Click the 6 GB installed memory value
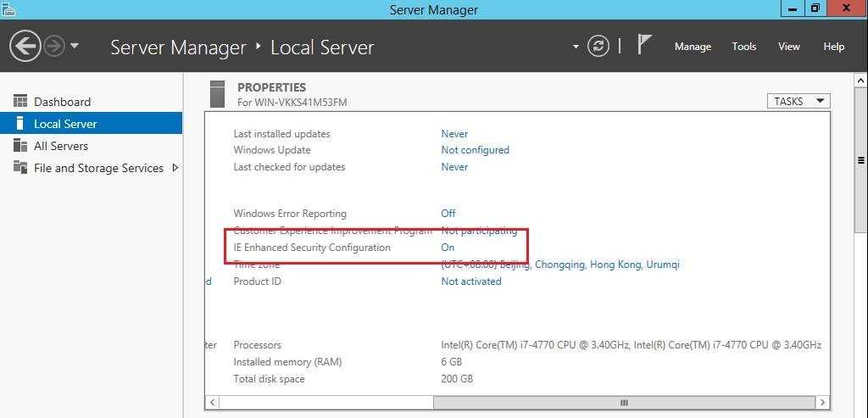 451,362
